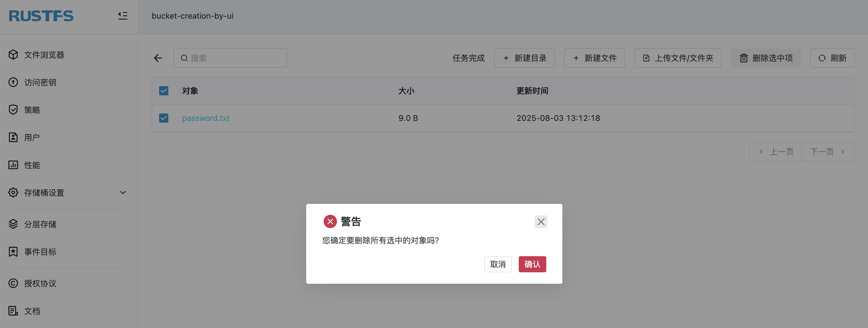Confirm deletion with the 确认 button

pos(532,264)
